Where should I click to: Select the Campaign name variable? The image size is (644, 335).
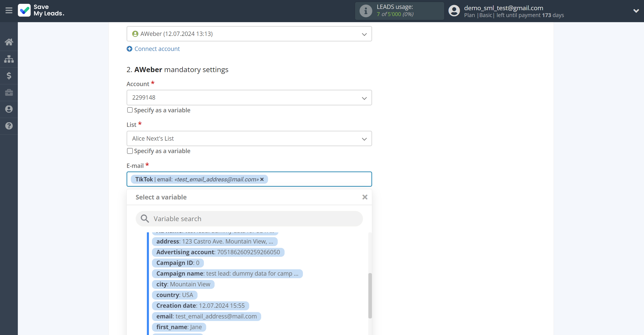(x=227, y=274)
